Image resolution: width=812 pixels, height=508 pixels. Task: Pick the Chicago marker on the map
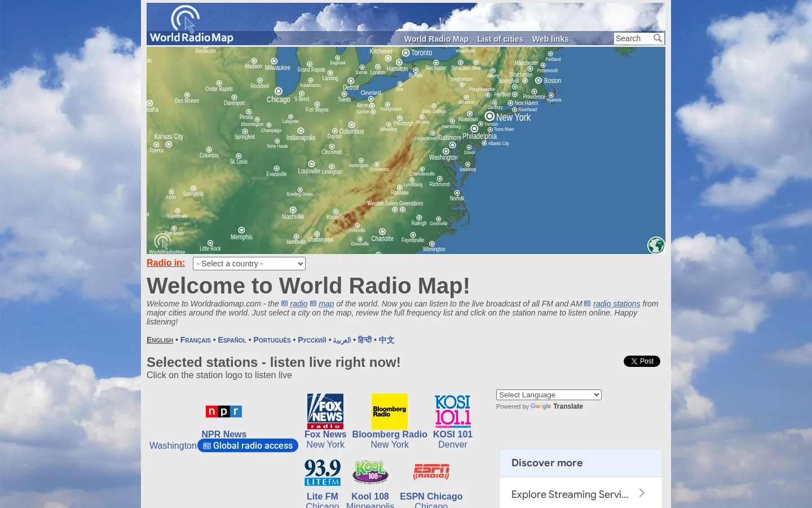278,91
